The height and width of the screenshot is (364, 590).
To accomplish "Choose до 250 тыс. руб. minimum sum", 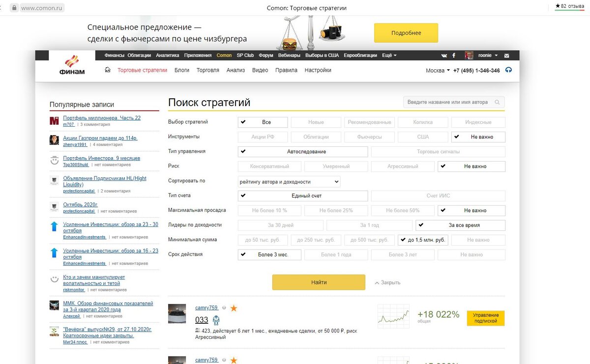I will (x=316, y=240).
